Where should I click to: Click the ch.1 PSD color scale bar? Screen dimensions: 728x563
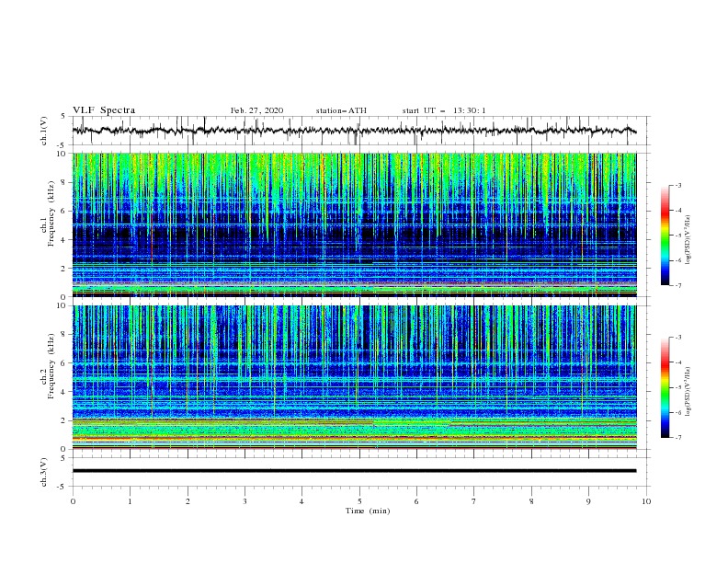point(665,235)
